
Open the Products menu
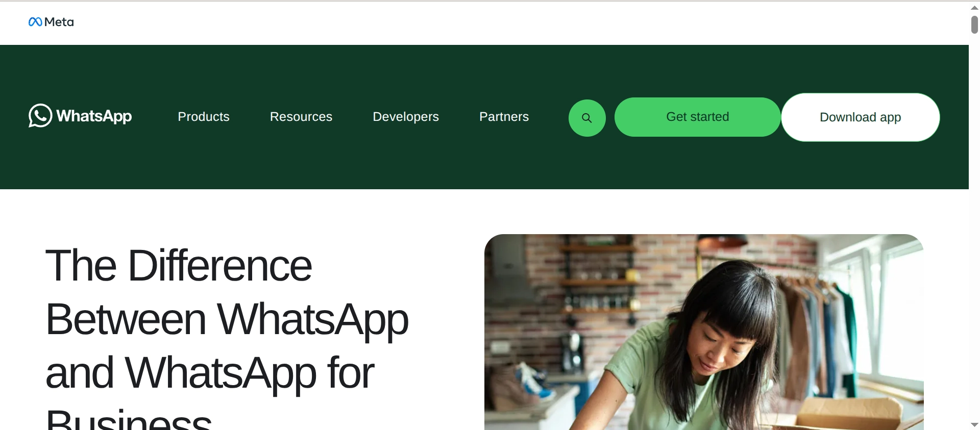tap(204, 117)
